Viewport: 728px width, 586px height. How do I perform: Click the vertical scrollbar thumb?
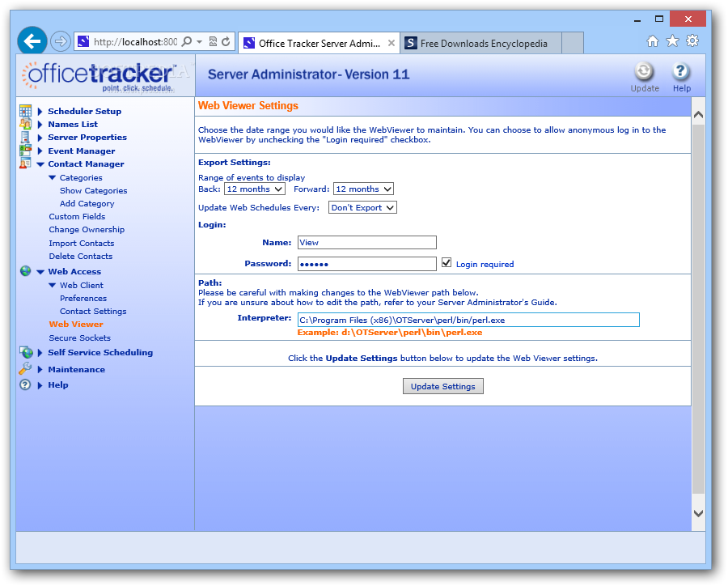click(x=698, y=309)
